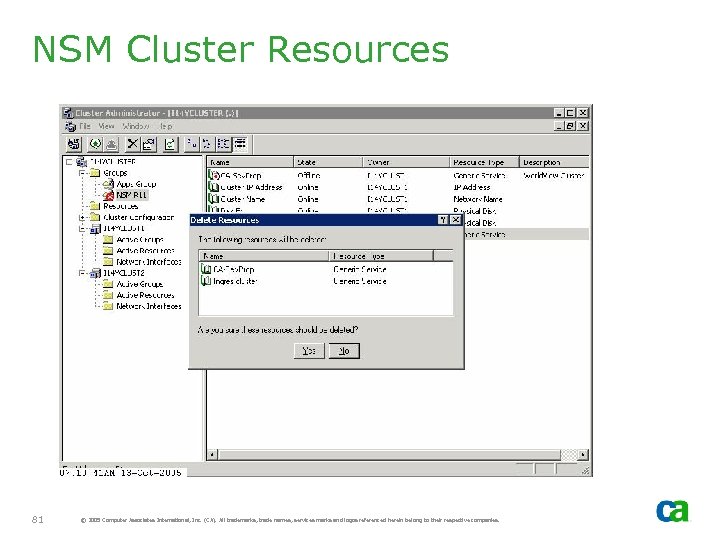
Task: Collapse the cluster root node in tree
Action: pos(69,162)
